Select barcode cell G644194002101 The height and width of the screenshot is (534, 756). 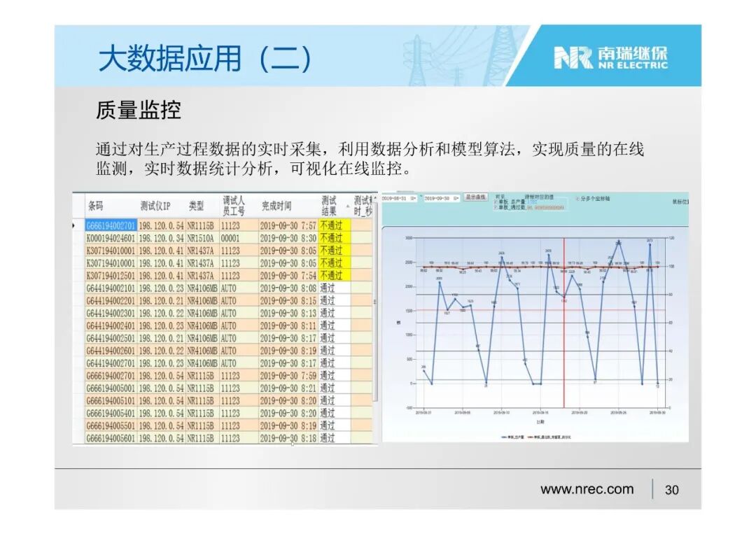pyautogui.click(x=111, y=288)
